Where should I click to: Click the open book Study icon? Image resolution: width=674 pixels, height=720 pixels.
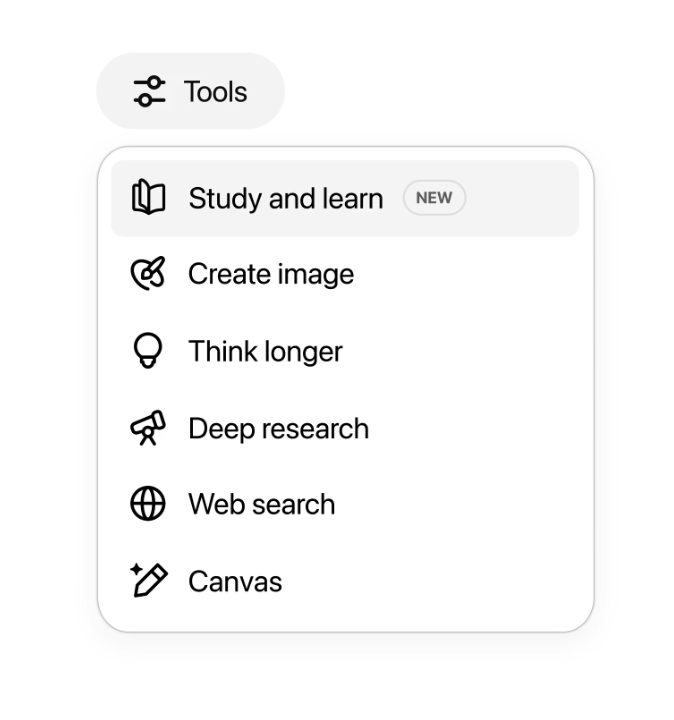[x=148, y=197]
